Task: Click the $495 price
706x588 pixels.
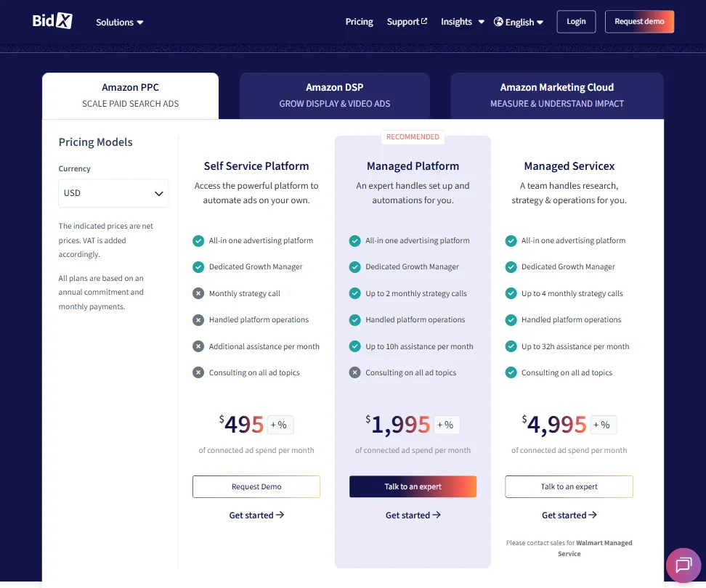Action: point(241,424)
